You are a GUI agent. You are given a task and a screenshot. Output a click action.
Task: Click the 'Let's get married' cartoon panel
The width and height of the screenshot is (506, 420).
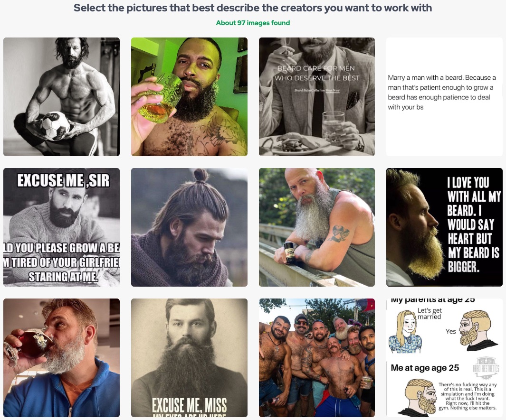pyautogui.click(x=444, y=329)
